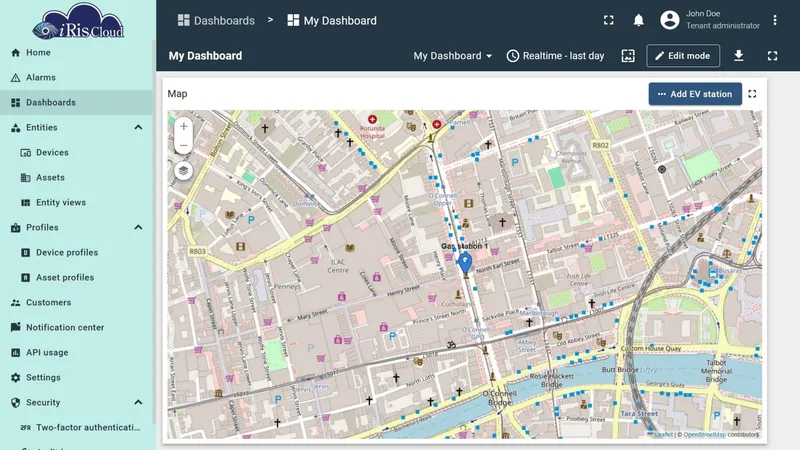Click the Map widget title
800x450 pixels.
click(177, 94)
